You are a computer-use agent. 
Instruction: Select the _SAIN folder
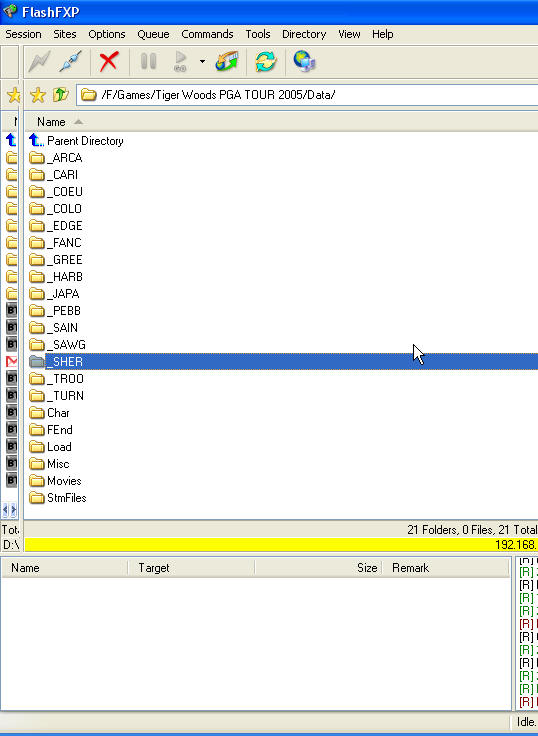(x=53, y=328)
